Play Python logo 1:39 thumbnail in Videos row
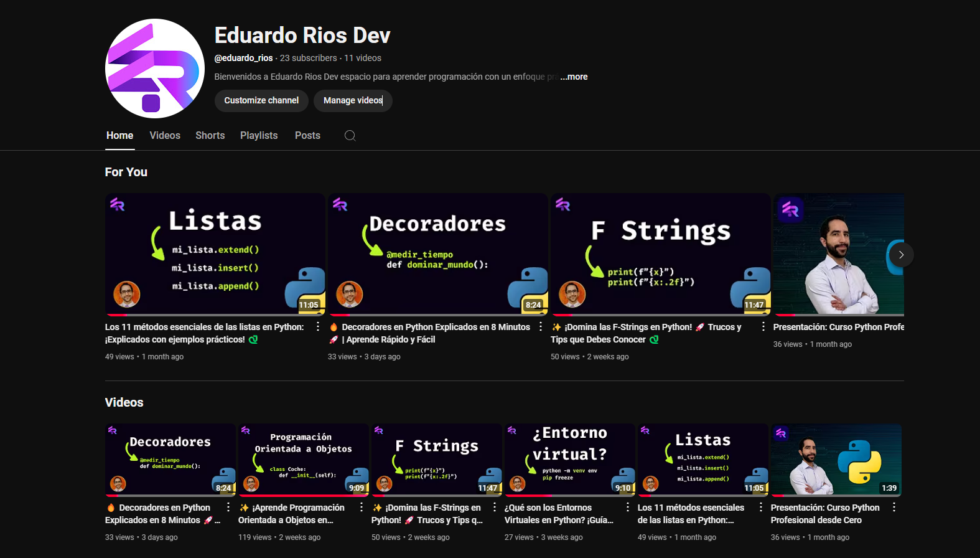 point(836,460)
